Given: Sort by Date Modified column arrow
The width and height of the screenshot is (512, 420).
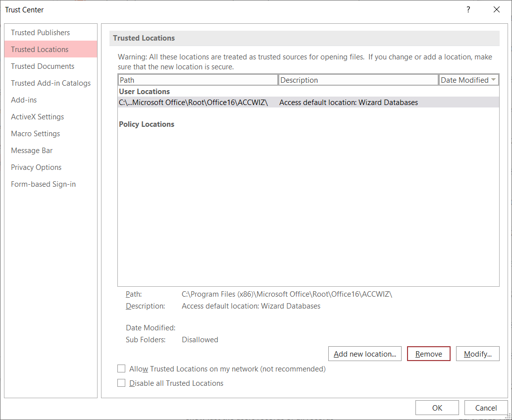Looking at the screenshot, I should coord(493,80).
